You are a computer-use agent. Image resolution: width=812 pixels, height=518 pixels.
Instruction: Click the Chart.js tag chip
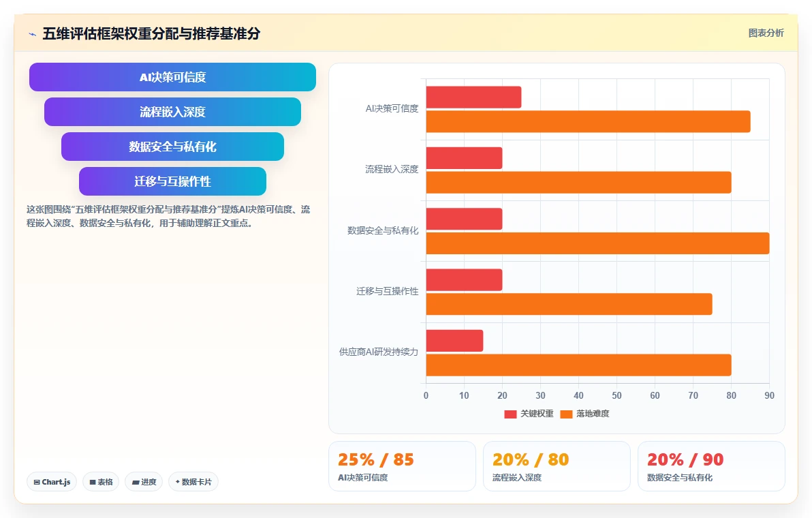(x=52, y=482)
